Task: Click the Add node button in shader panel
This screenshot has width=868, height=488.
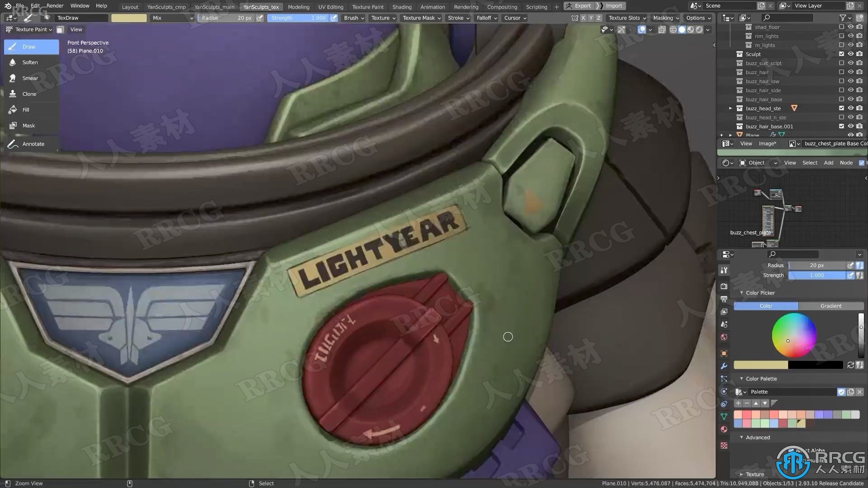Action: [829, 162]
